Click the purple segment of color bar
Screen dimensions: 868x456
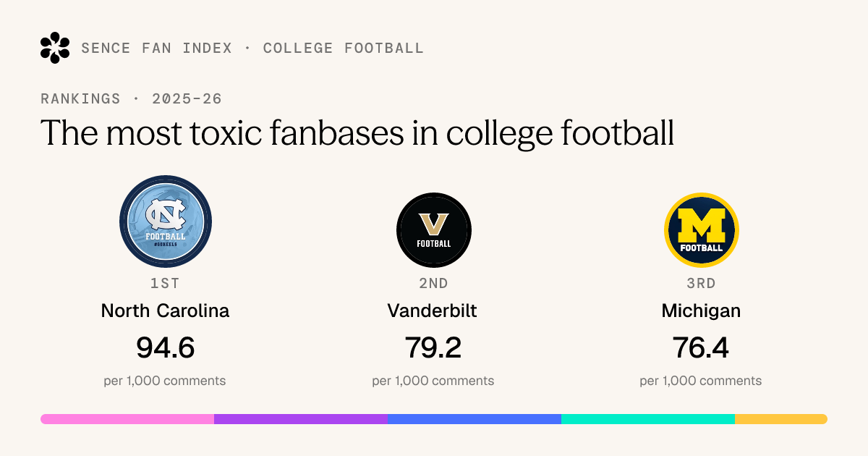pos(301,419)
